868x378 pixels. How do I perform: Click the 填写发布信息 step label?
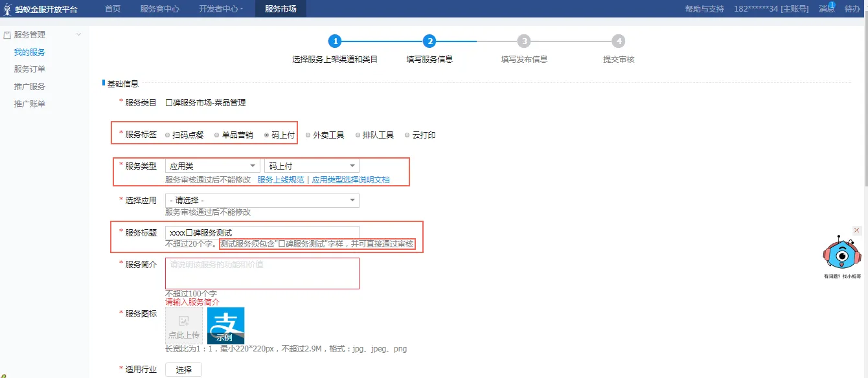524,59
